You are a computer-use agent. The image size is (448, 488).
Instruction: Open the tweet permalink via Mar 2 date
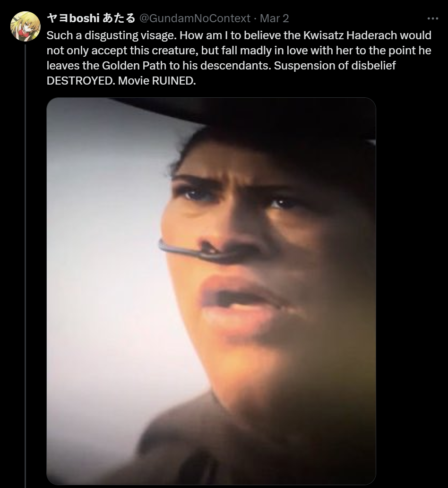coord(274,18)
